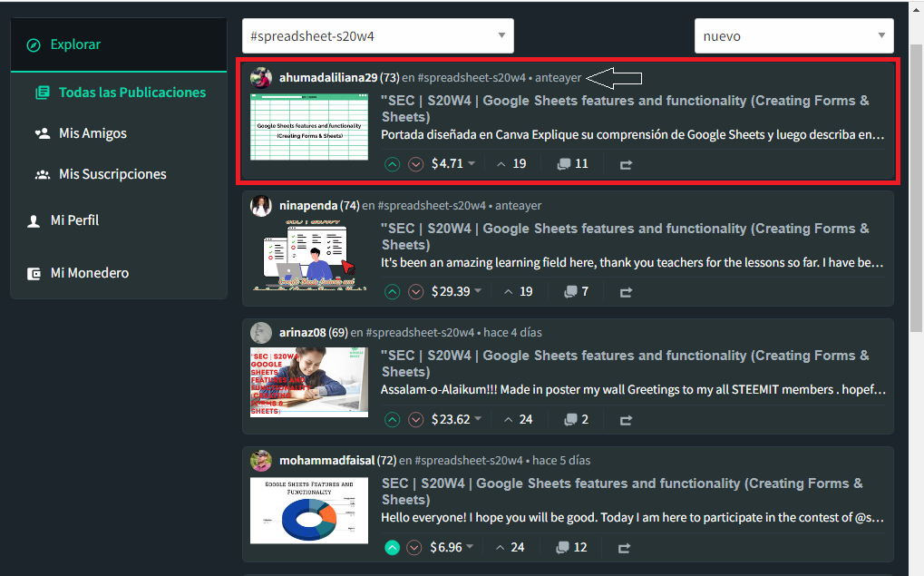Open the #spreadsheet-s20w4 tag on ninapenda post
Viewport: 924px width, 576px height.
[x=432, y=206]
